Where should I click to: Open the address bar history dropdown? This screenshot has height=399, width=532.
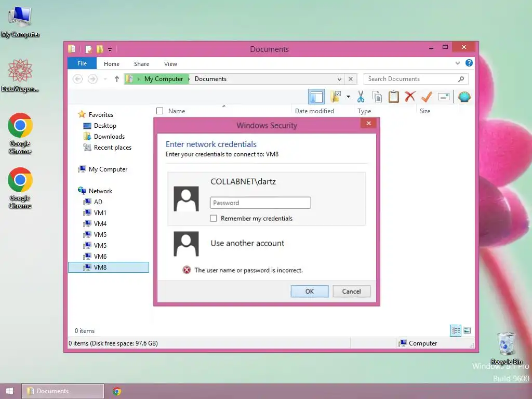tap(339, 79)
